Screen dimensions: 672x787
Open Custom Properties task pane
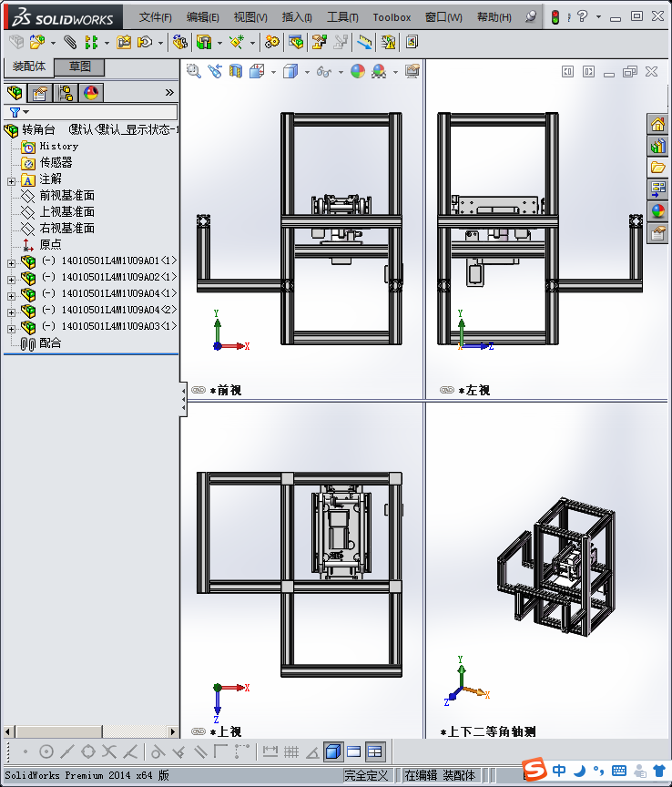click(x=658, y=233)
